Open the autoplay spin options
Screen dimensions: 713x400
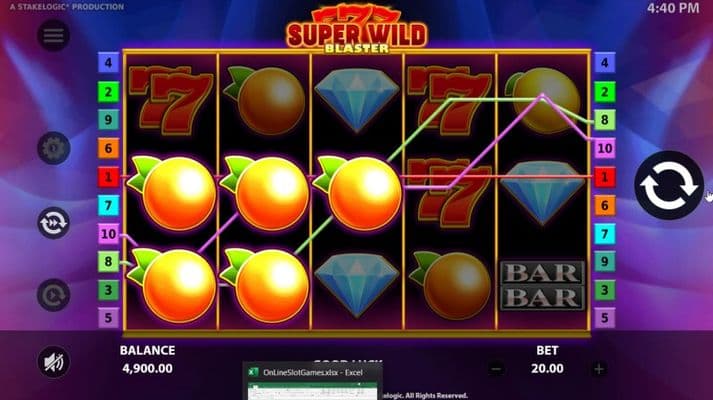pos(54,223)
